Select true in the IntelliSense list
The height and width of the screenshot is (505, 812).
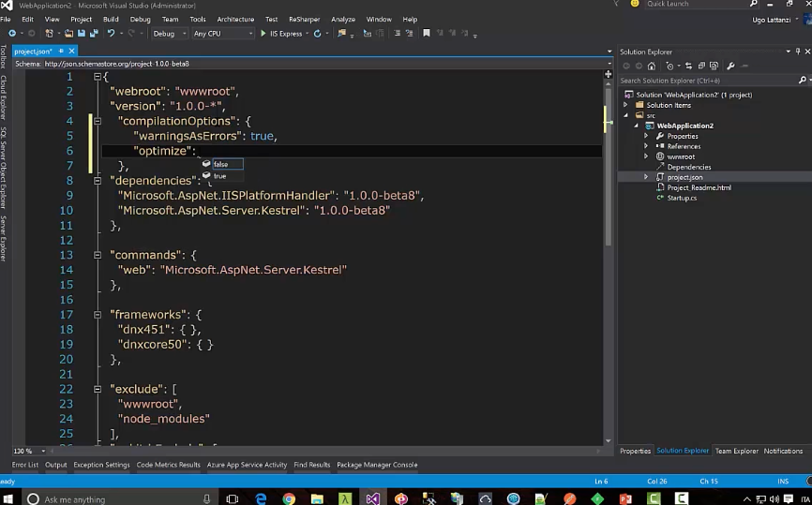222,176
